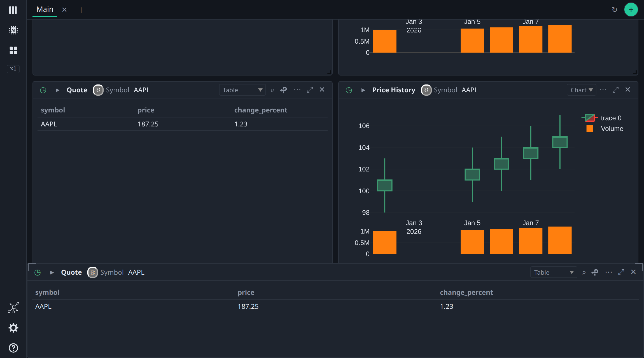Toggle Volume legend entry
This screenshot has height=358, width=644.
click(x=605, y=129)
